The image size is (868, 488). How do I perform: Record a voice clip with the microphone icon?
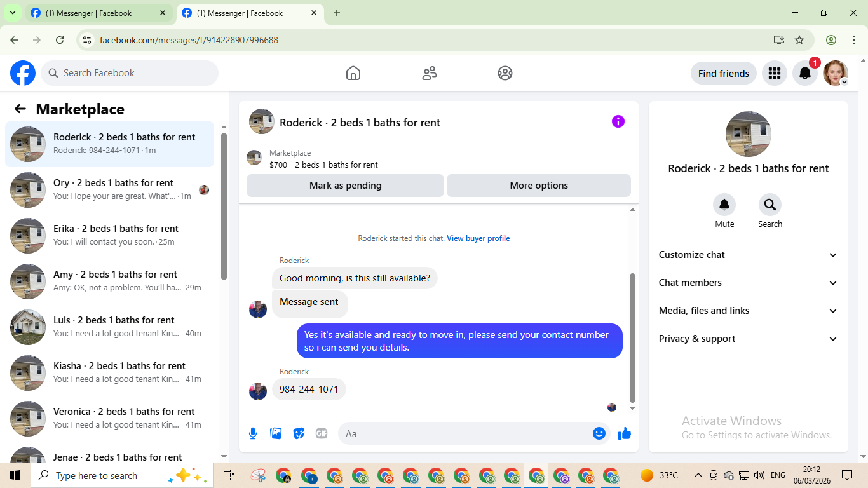click(x=253, y=433)
